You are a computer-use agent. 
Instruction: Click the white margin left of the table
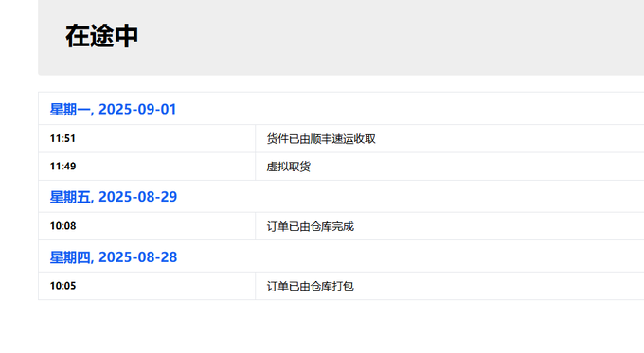pos(19,197)
